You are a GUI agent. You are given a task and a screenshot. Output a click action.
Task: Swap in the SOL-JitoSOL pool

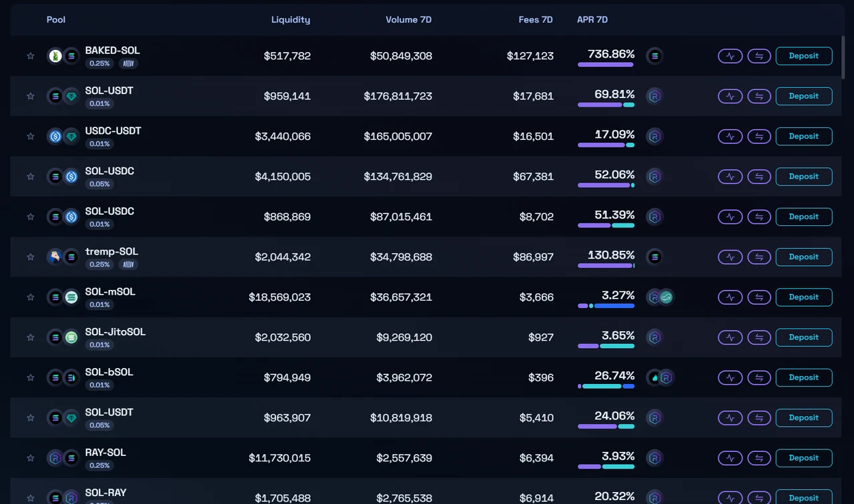click(x=759, y=337)
